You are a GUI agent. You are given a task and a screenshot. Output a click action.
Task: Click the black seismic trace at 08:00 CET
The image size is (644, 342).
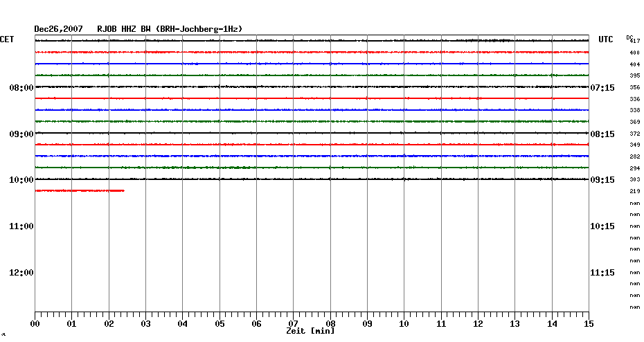(312, 87)
